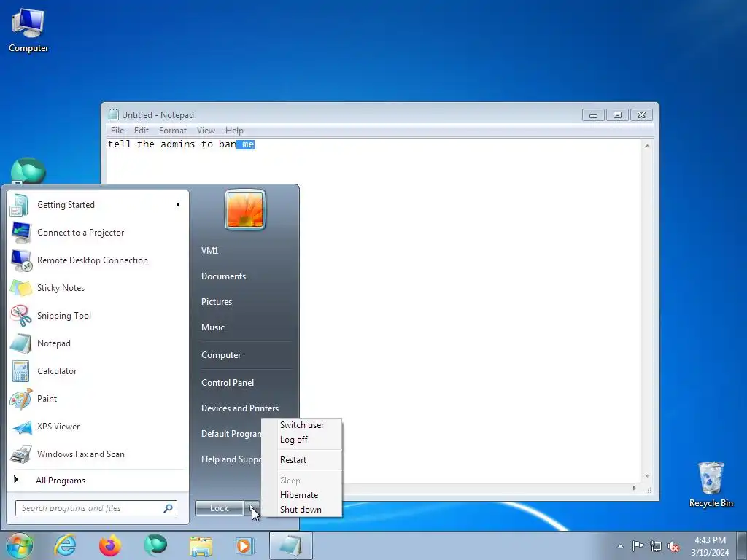Choose Switch user from power menu
This screenshot has width=747, height=560.
click(x=302, y=425)
